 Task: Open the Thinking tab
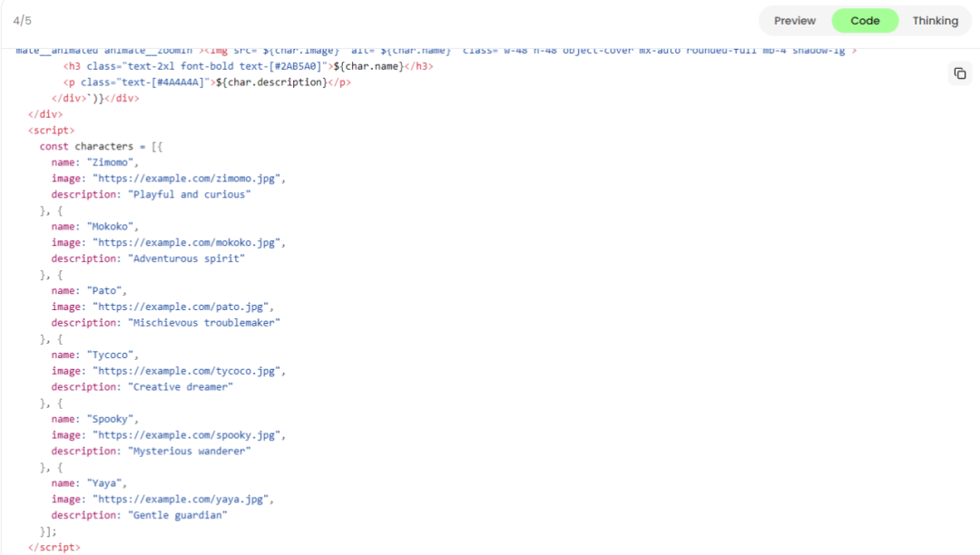[935, 21]
